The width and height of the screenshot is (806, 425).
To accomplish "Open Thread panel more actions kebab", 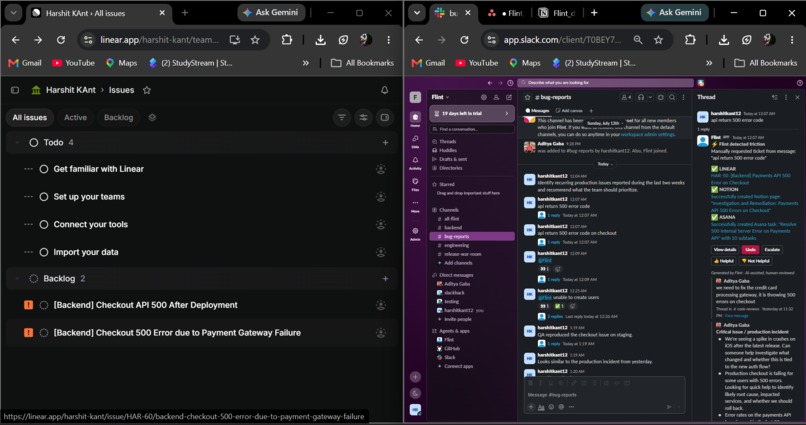I will coord(785,97).
